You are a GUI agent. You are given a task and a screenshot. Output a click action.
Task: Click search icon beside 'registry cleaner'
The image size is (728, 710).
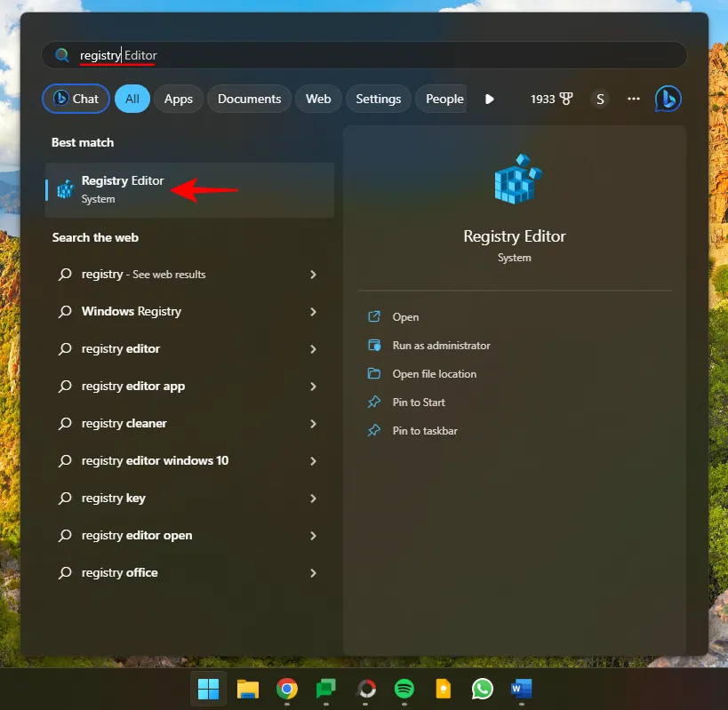(65, 423)
